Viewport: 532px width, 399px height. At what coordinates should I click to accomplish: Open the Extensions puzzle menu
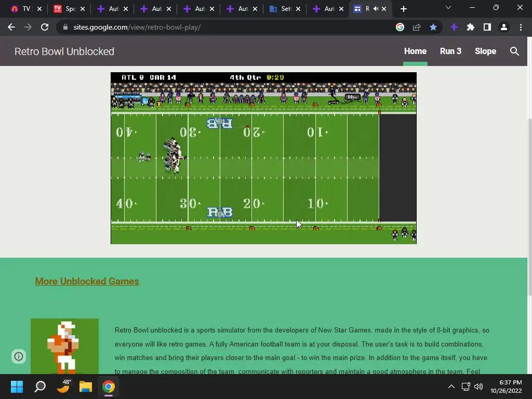471,27
